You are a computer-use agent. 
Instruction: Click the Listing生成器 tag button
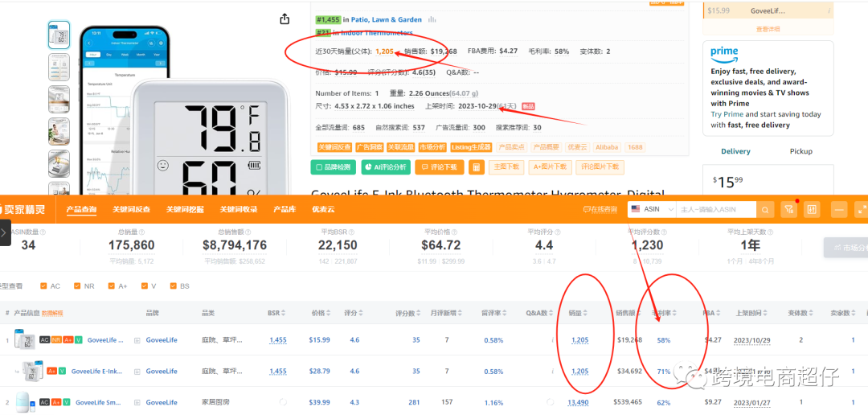(x=472, y=147)
